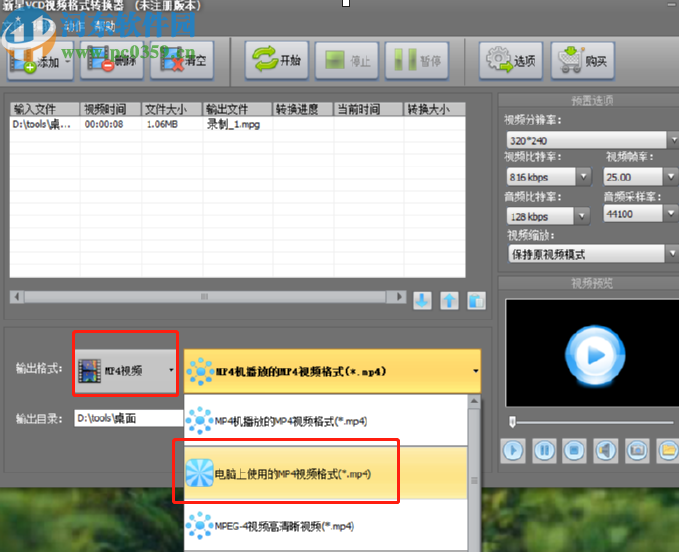Open the 动作 menu
Screen dimensions: 679x552
(74, 27)
